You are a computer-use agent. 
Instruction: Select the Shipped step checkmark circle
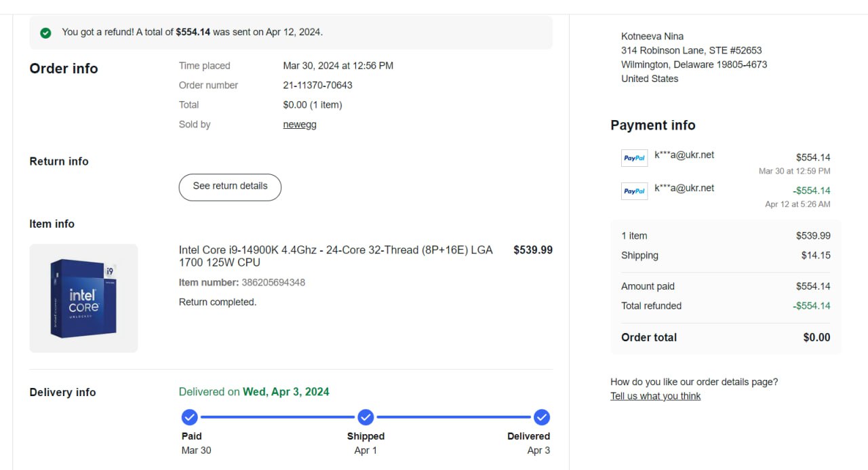(x=366, y=417)
